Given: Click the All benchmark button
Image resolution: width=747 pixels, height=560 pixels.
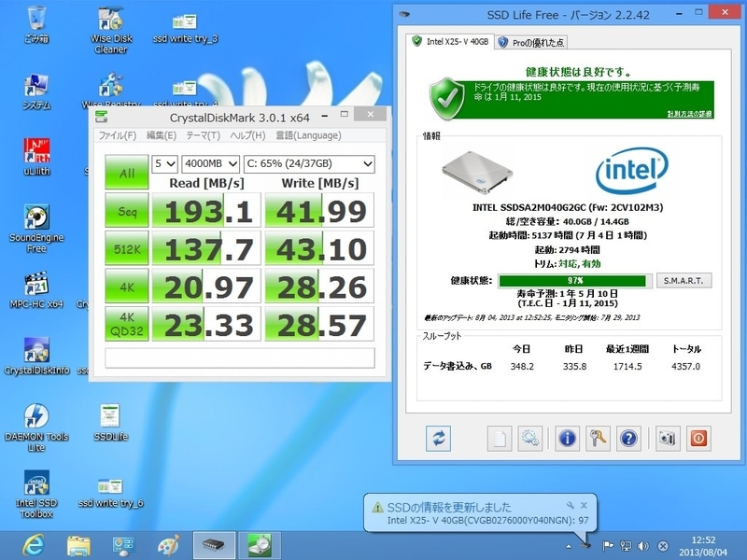Looking at the screenshot, I should pos(127,173).
